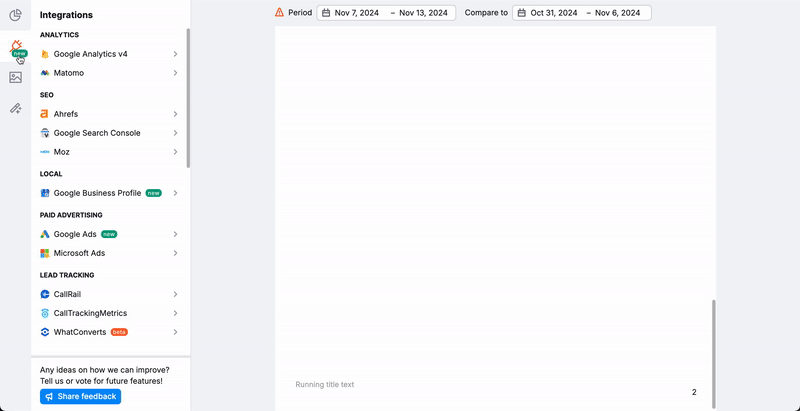
Task: Open the Compare to date range field
Action: coord(581,13)
